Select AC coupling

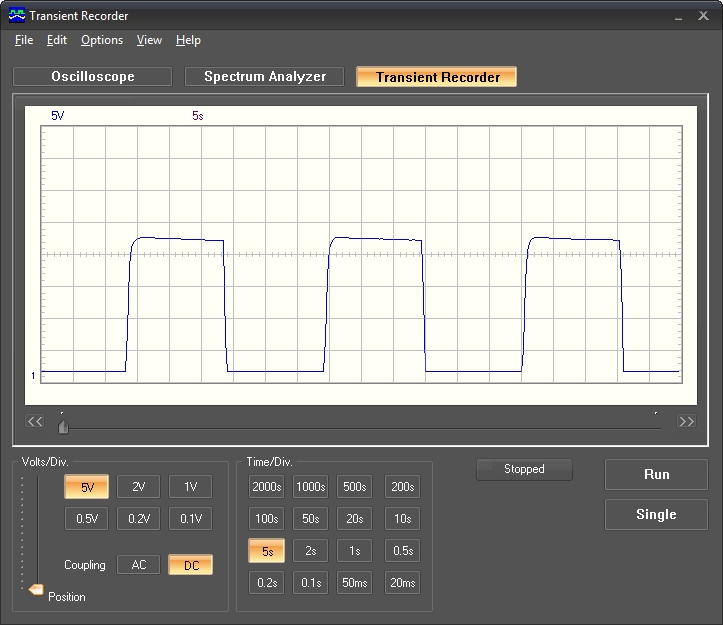pyautogui.click(x=139, y=565)
